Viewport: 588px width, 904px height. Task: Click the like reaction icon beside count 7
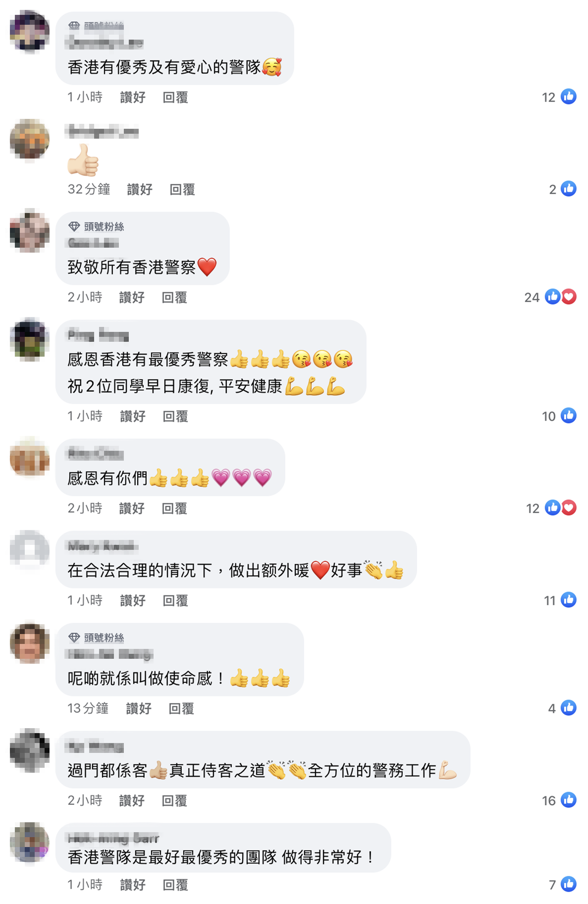tap(568, 884)
